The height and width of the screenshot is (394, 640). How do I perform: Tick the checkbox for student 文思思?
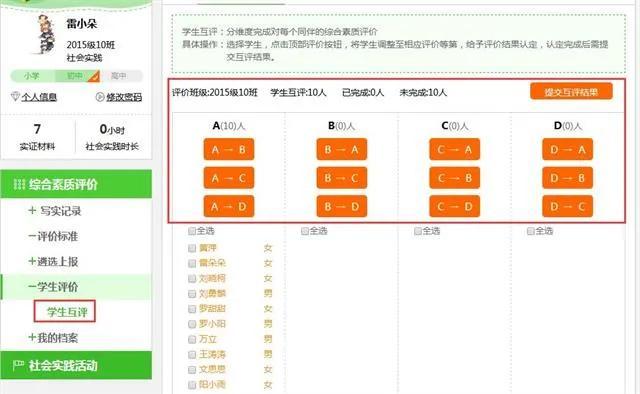click(192, 370)
